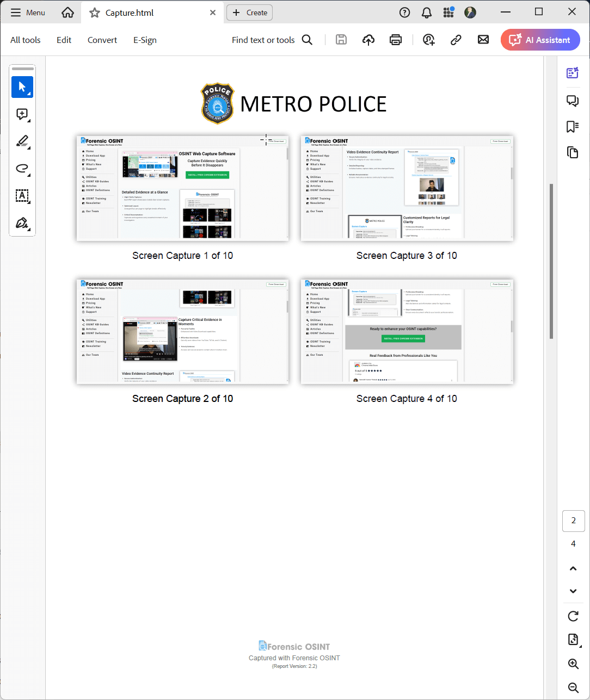The width and height of the screenshot is (590, 700).
Task: Rotate the page clockwise
Action: pyautogui.click(x=573, y=616)
